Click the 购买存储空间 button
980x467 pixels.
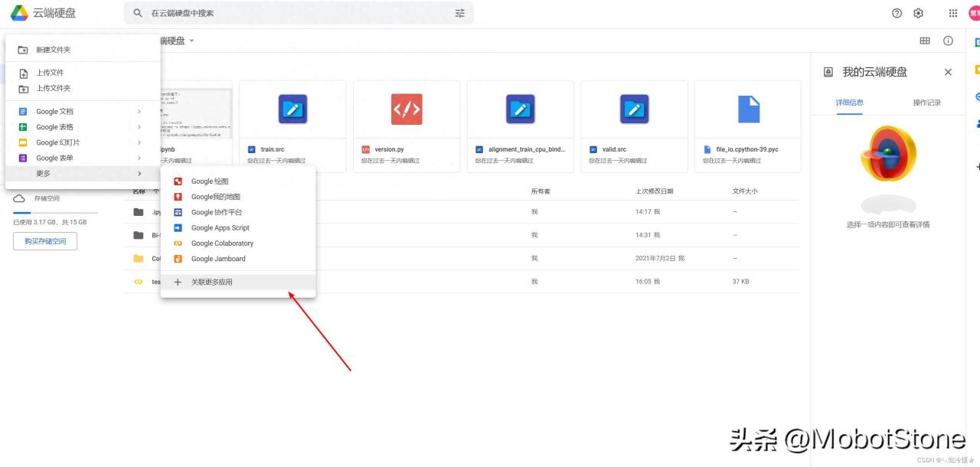[45, 241]
